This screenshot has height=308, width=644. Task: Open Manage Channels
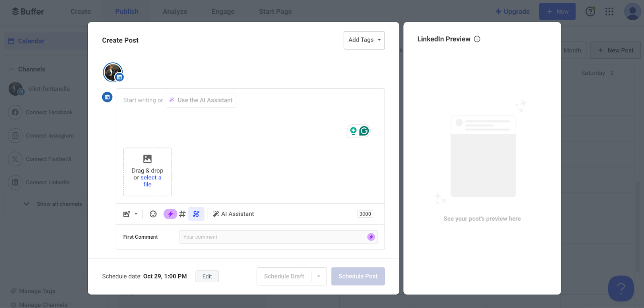(43, 305)
